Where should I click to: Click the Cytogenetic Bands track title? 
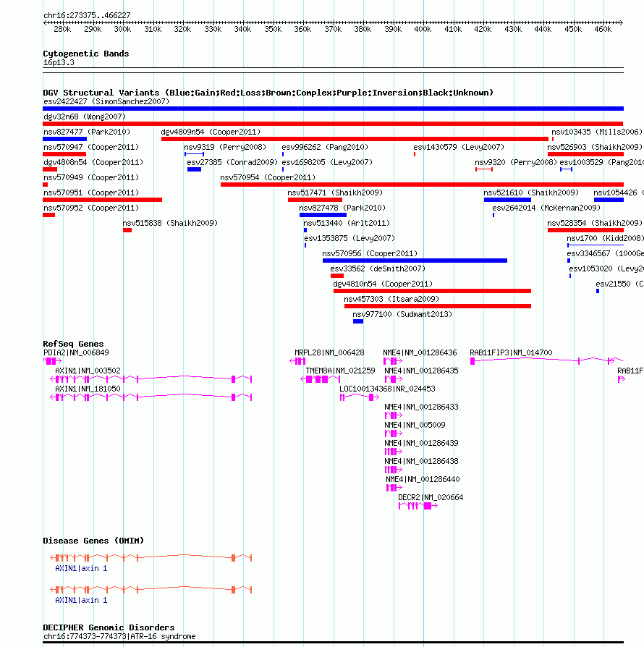click(86, 54)
